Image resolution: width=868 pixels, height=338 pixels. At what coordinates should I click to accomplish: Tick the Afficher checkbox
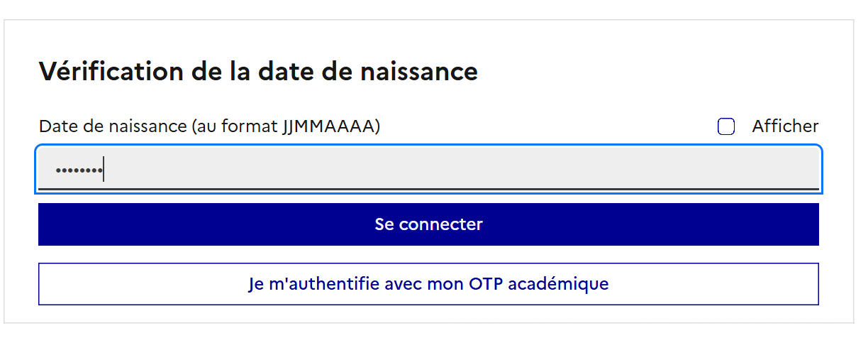pyautogui.click(x=725, y=127)
